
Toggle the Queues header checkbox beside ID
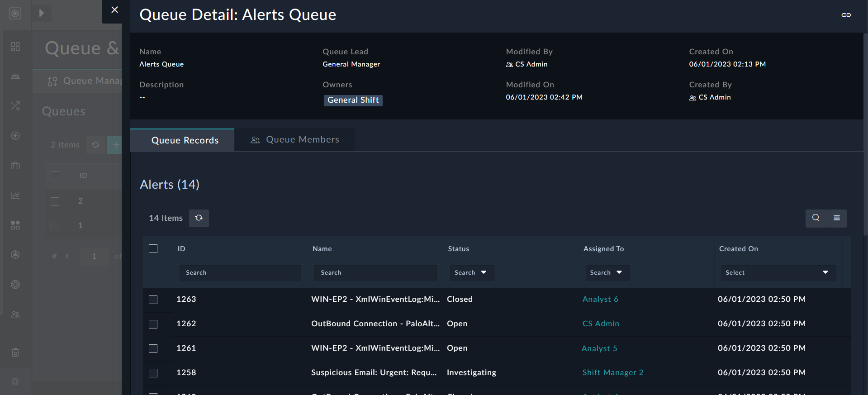click(55, 176)
